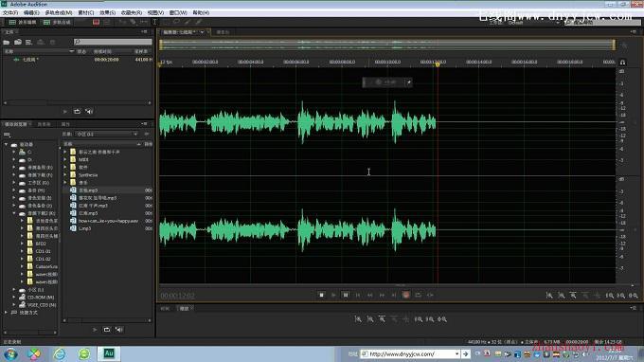This screenshot has width=644, height=362.
Task: Switch to Multitrack view button
Action: (57, 22)
